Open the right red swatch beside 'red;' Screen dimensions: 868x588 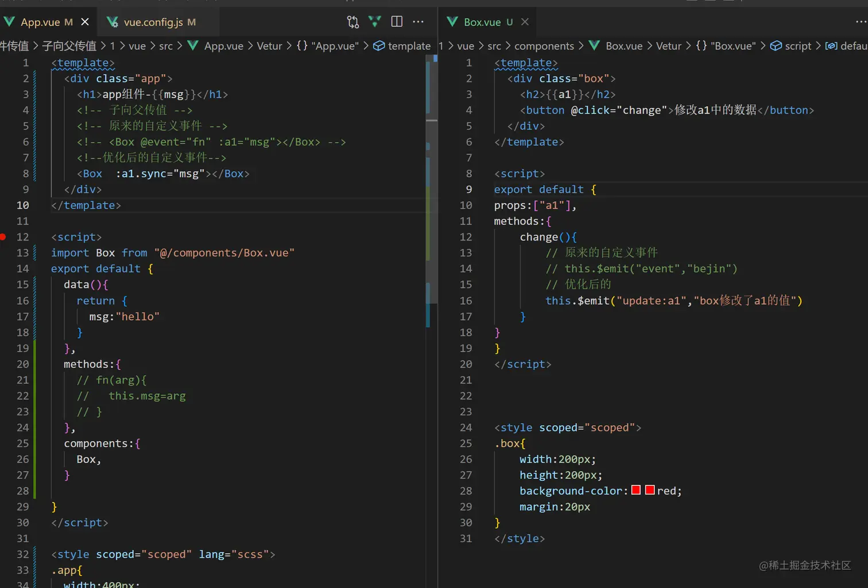pos(650,490)
